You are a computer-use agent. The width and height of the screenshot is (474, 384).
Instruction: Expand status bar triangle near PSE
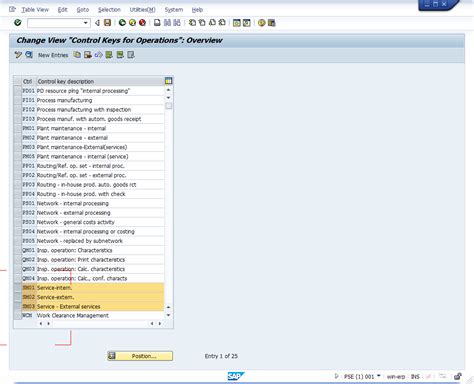pyautogui.click(x=336, y=376)
